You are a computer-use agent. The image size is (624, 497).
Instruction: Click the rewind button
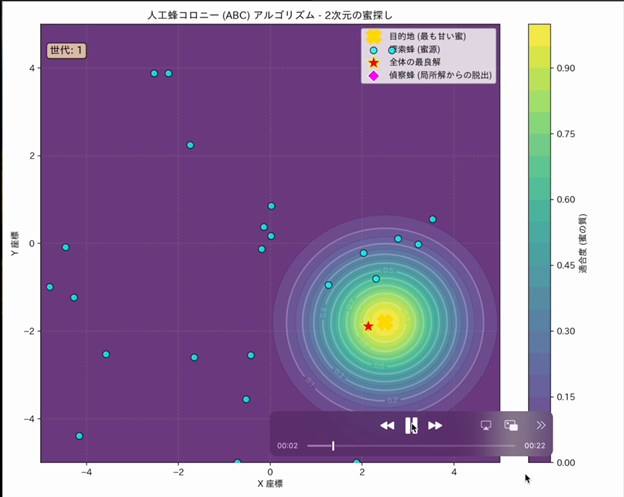click(x=387, y=425)
